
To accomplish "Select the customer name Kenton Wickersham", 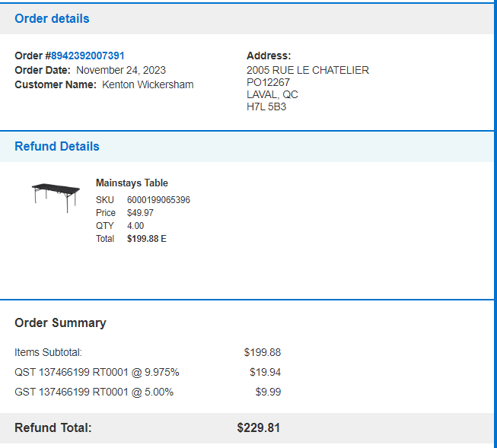I will click(x=148, y=84).
